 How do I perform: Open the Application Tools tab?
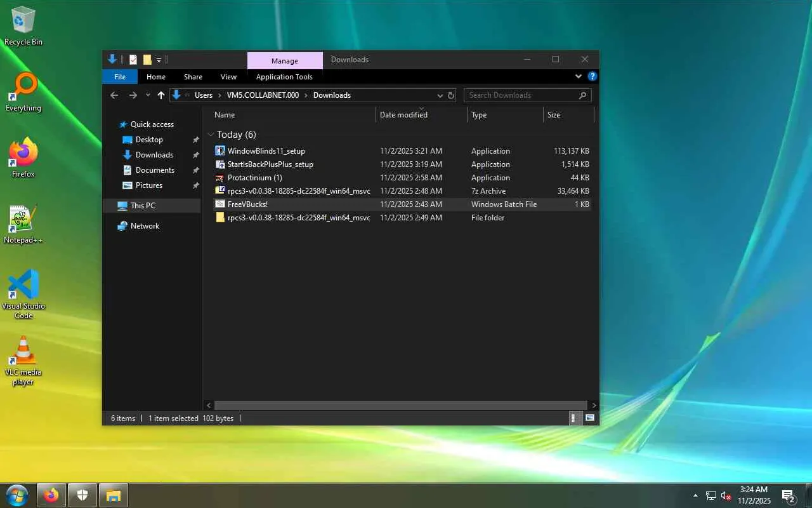point(284,77)
